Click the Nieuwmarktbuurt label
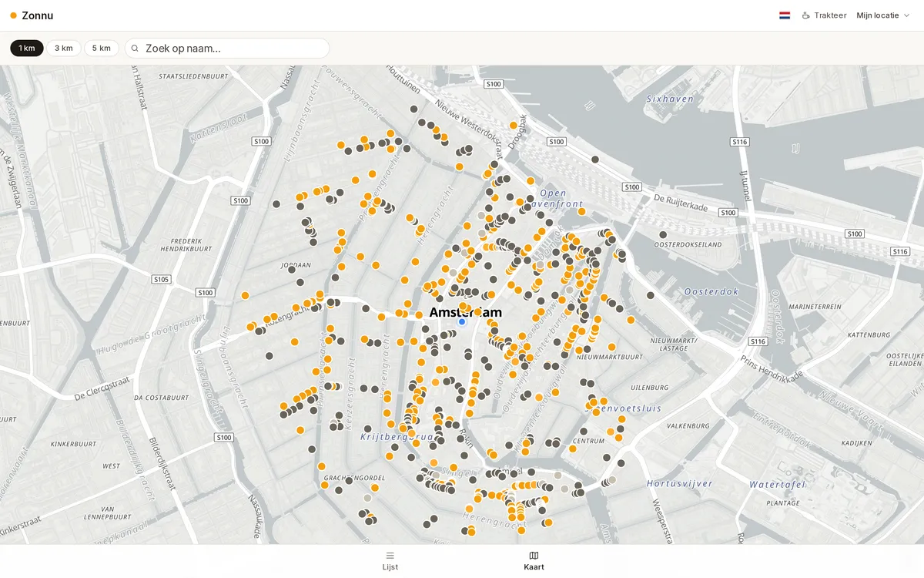This screenshot has height=578, width=924. click(609, 357)
